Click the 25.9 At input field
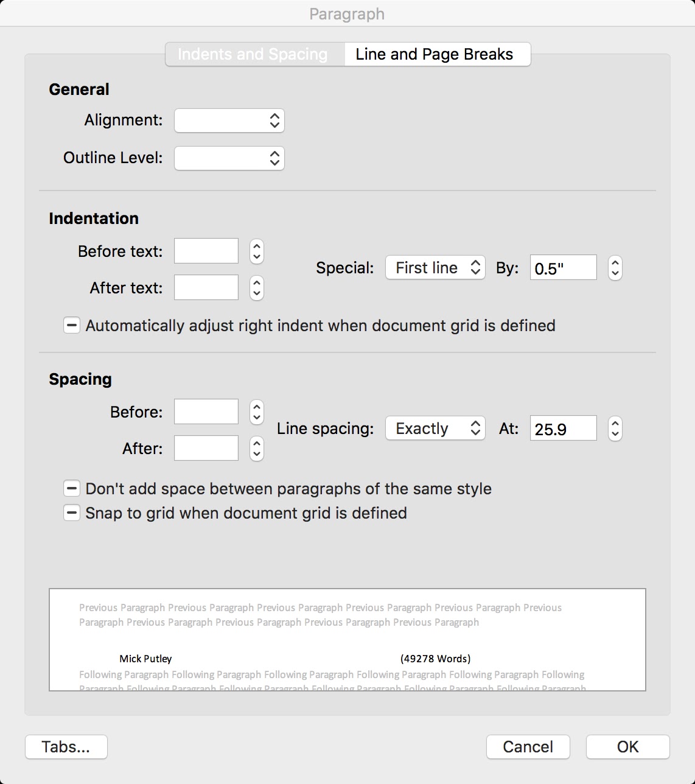 coord(562,429)
